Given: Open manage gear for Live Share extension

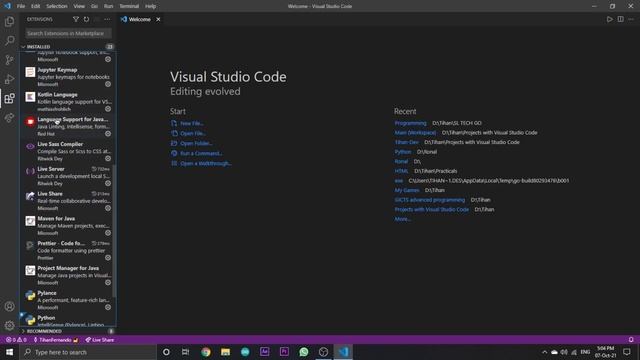Looking at the screenshot, I should (x=108, y=208).
